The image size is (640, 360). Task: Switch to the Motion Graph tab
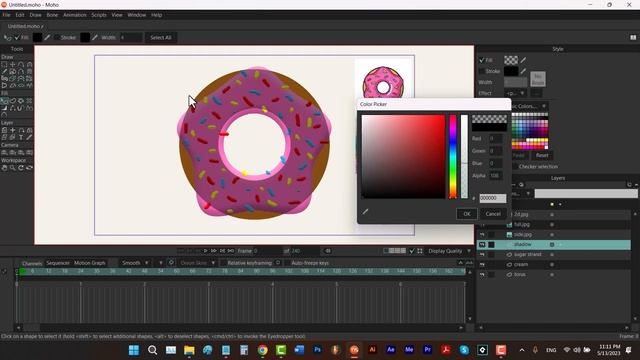(89, 263)
